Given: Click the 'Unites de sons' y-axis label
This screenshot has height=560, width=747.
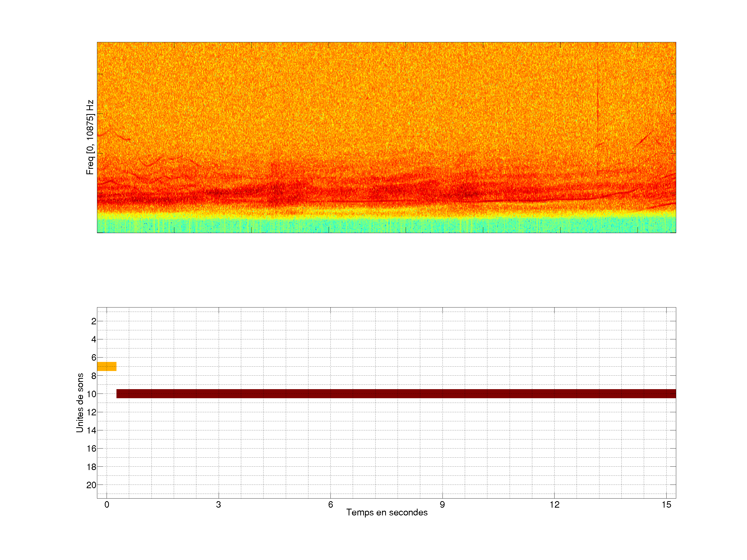Looking at the screenshot, I should pyautogui.click(x=80, y=403).
